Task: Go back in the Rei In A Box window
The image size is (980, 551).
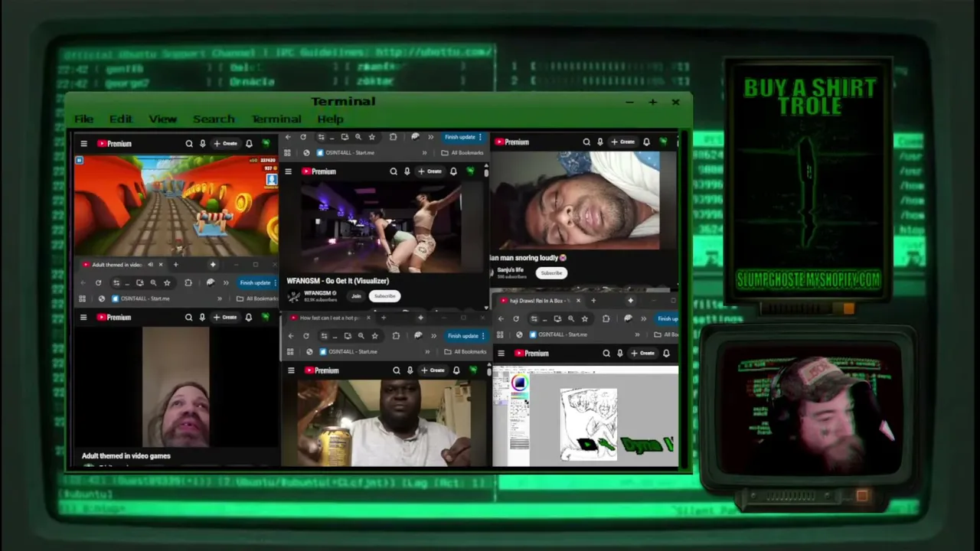Action: click(x=501, y=319)
